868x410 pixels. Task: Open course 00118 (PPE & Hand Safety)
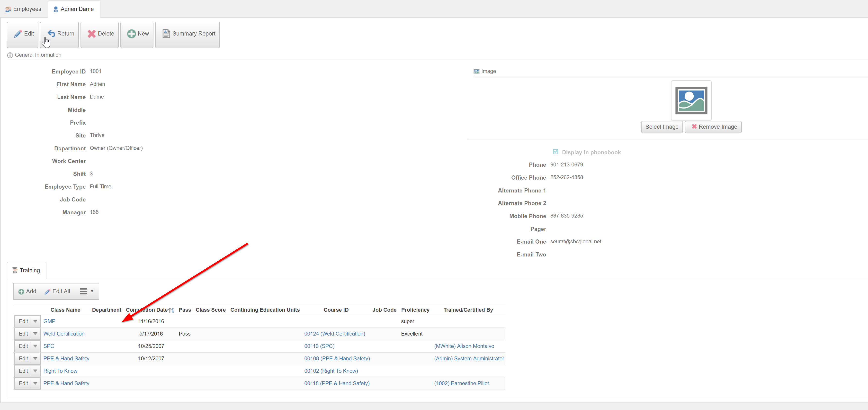pyautogui.click(x=337, y=384)
